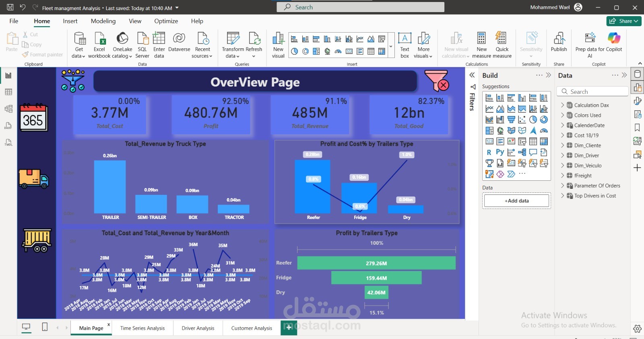Viewport: 644px width, 339px height.
Task: Expand the Colors Used table
Action: (563, 115)
